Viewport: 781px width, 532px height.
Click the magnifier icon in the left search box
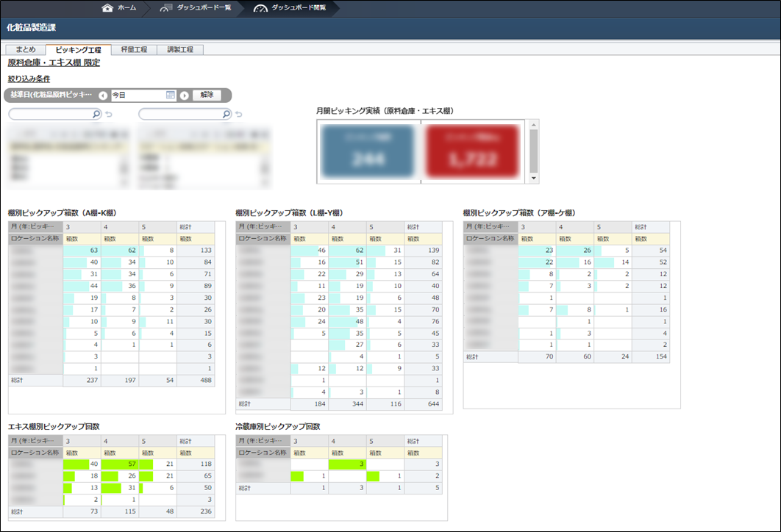96,114
